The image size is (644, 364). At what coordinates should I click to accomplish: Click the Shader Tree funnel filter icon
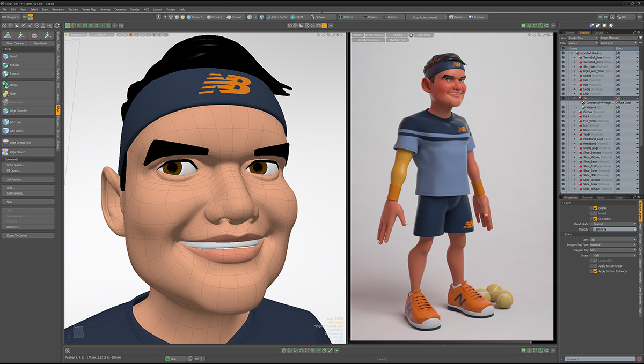click(640, 38)
